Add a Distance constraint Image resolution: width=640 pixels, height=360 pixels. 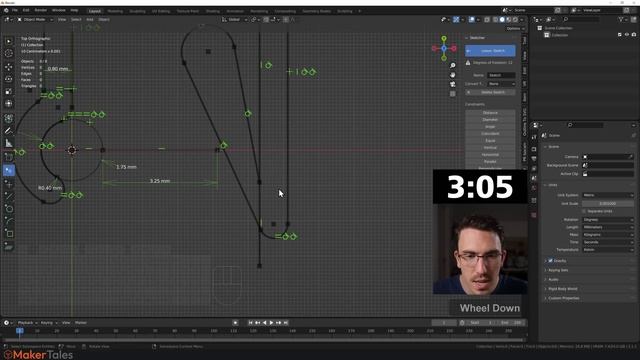[490, 113]
